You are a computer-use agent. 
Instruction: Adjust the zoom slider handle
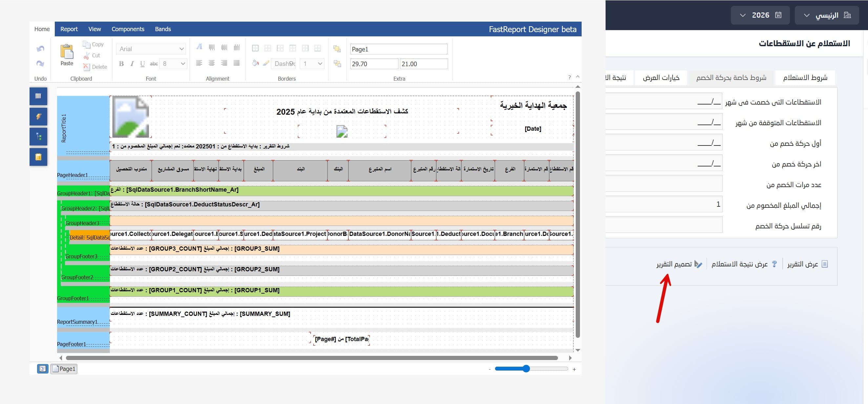tap(526, 369)
